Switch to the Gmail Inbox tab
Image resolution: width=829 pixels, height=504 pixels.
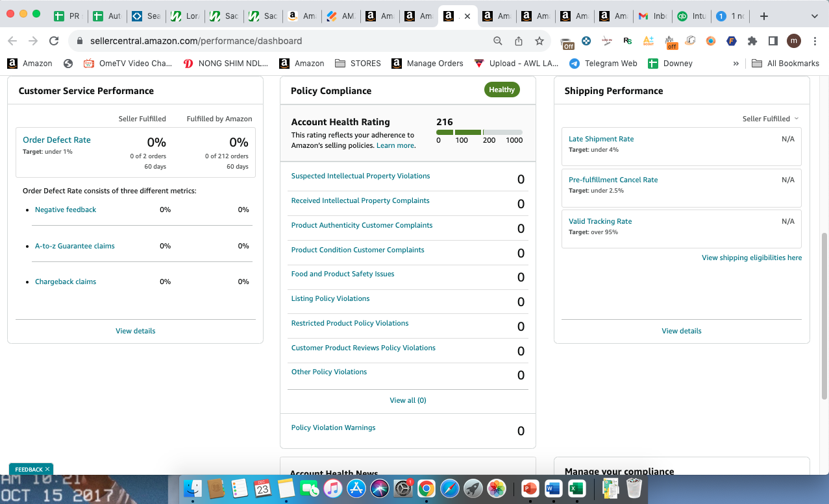(x=652, y=16)
